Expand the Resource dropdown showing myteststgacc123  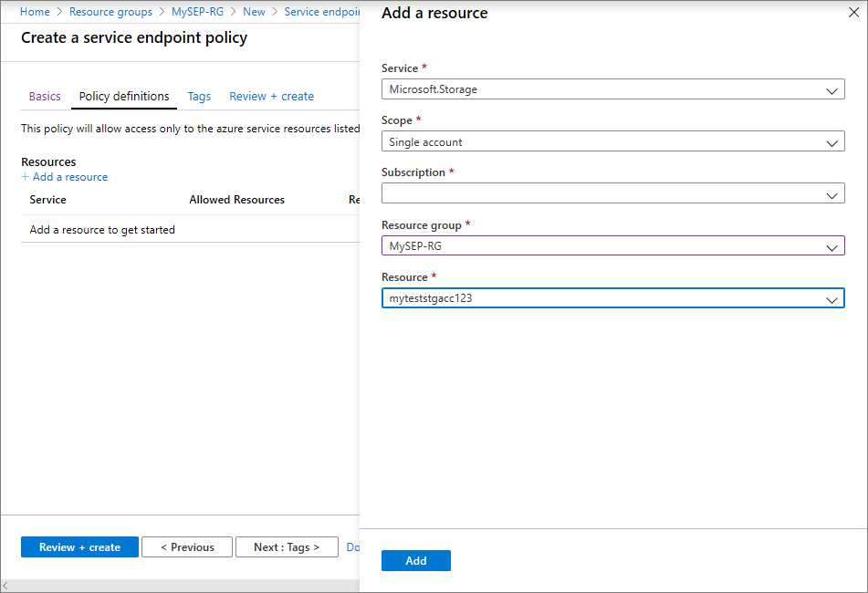pos(612,297)
